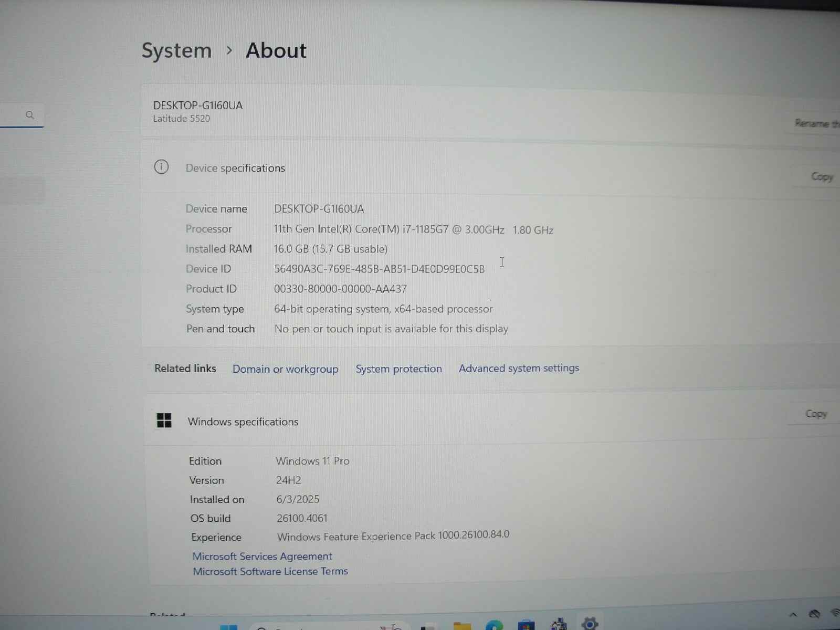Screen dimensions: 840x630
Task: Copy the device specifications
Action: [x=821, y=176]
